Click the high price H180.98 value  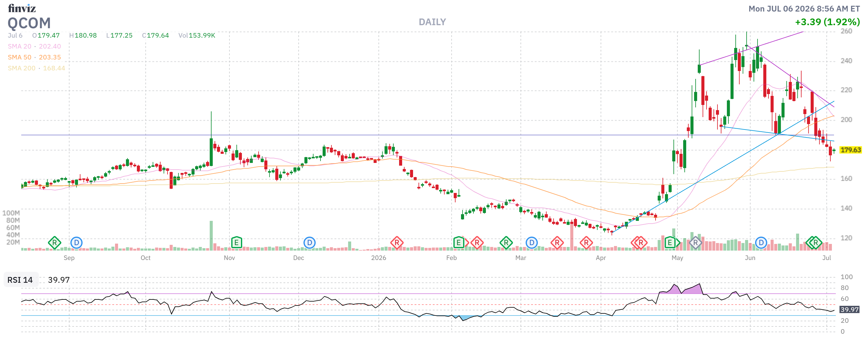(x=83, y=35)
